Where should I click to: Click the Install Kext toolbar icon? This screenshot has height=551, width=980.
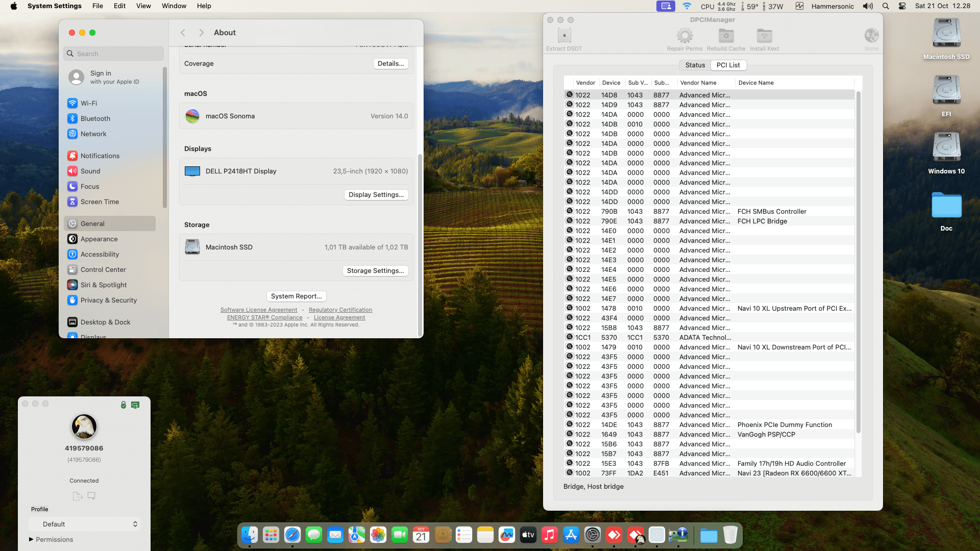point(764,36)
